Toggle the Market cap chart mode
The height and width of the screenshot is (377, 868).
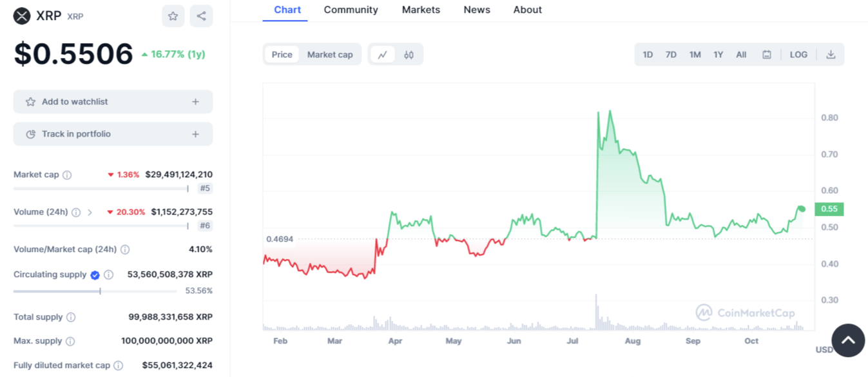tap(330, 55)
